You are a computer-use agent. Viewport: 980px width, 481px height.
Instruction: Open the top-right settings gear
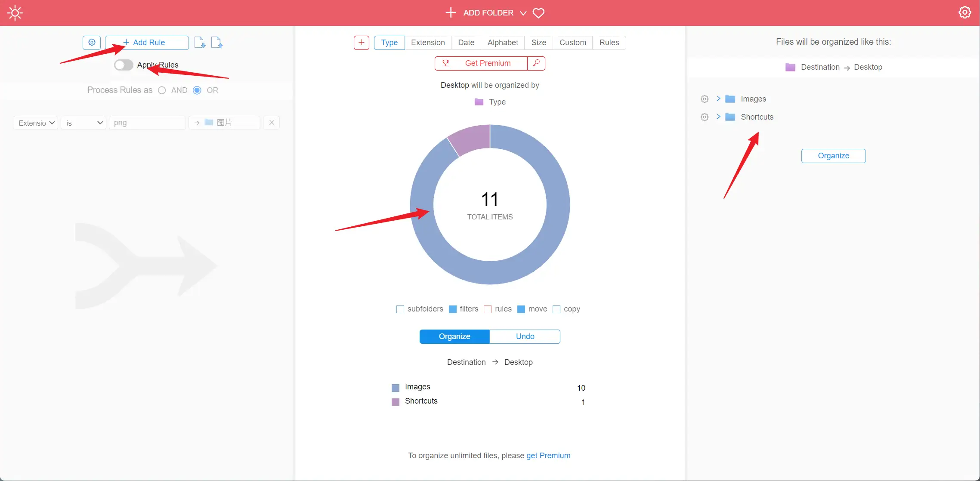click(x=965, y=12)
